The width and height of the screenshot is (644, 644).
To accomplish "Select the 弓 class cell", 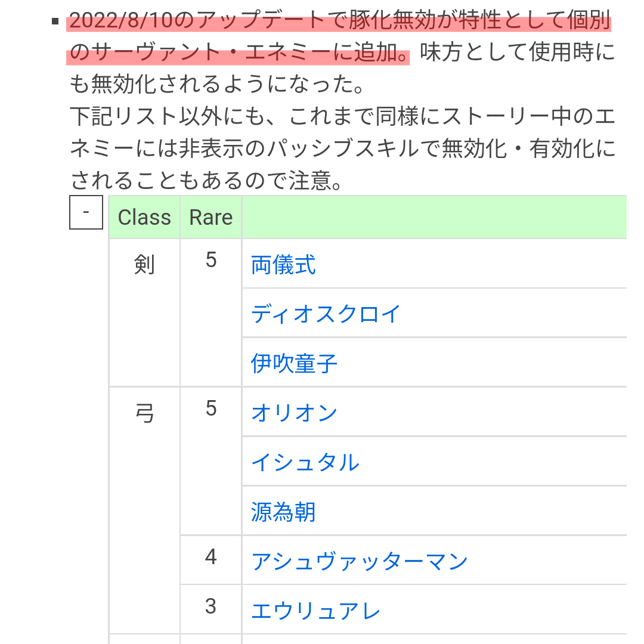I will pos(144,413).
